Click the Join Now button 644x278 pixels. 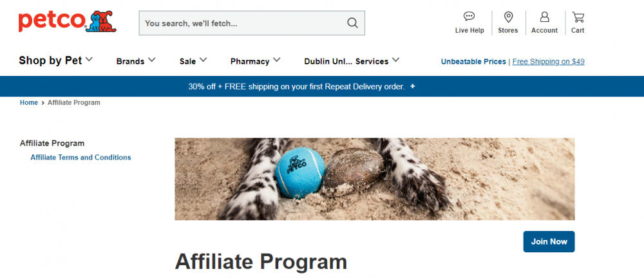(549, 241)
